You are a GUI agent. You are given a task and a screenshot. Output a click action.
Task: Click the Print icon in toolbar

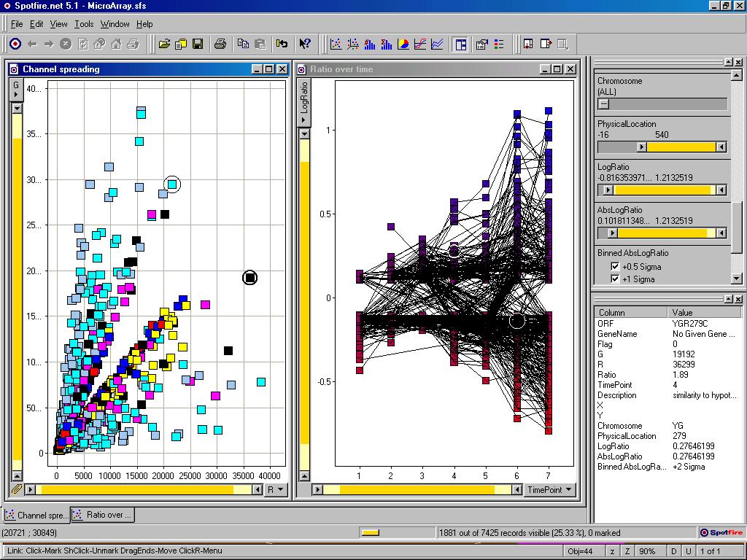pos(220,44)
